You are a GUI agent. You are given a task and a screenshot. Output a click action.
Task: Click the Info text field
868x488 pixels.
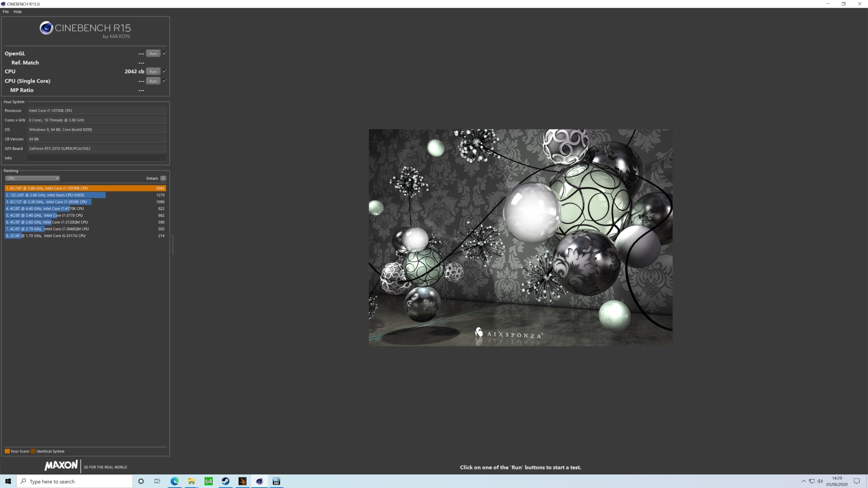tap(97, 158)
